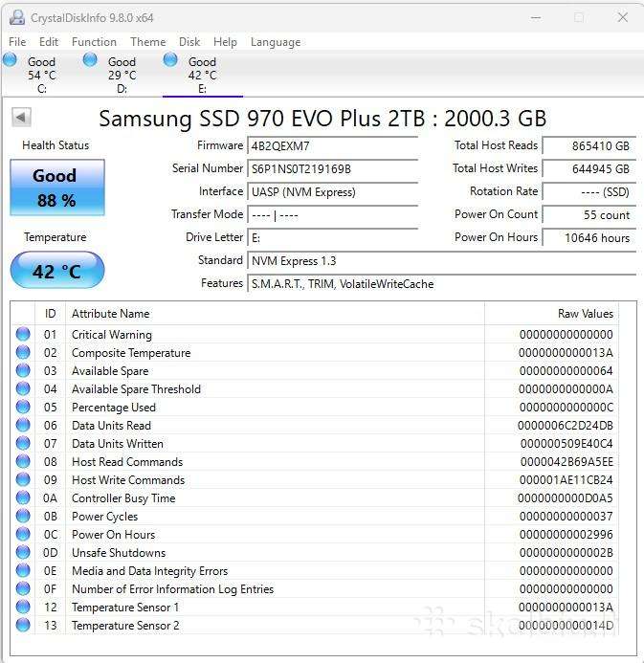Click the Good 88 % health status button
This screenshot has width=644, height=663.
[x=57, y=188]
